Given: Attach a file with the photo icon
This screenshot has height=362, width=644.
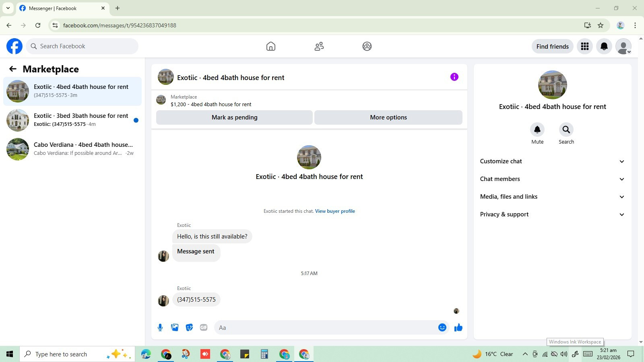Looking at the screenshot, I should click(175, 327).
